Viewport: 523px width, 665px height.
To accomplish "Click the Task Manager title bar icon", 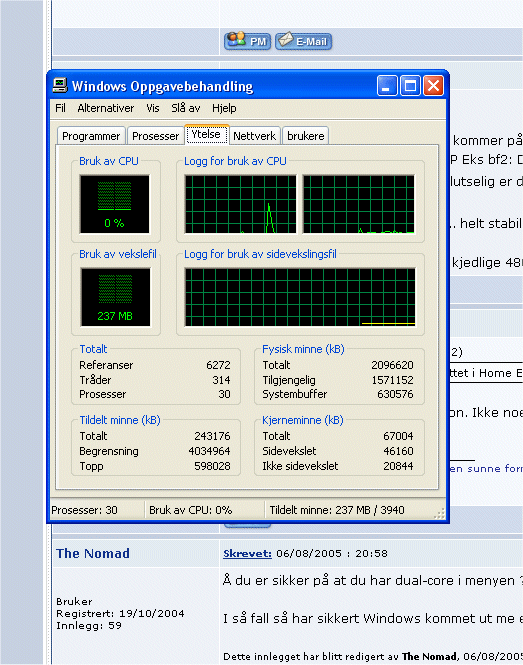I will tap(60, 86).
